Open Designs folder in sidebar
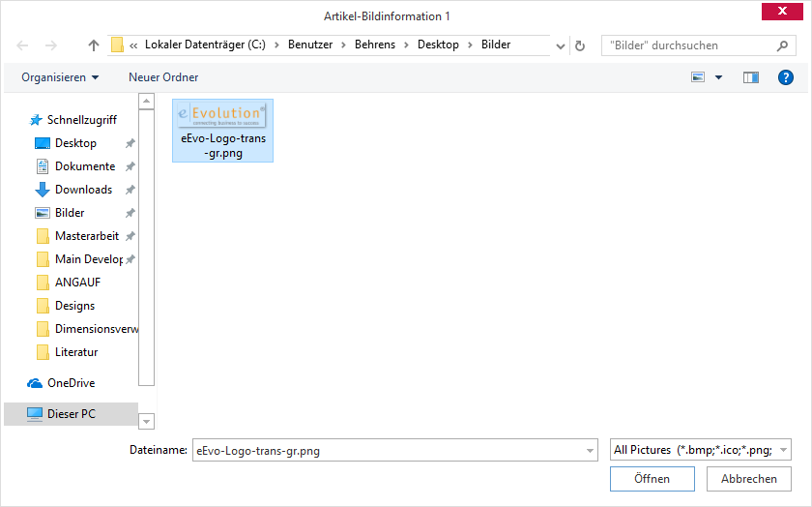 click(74, 306)
